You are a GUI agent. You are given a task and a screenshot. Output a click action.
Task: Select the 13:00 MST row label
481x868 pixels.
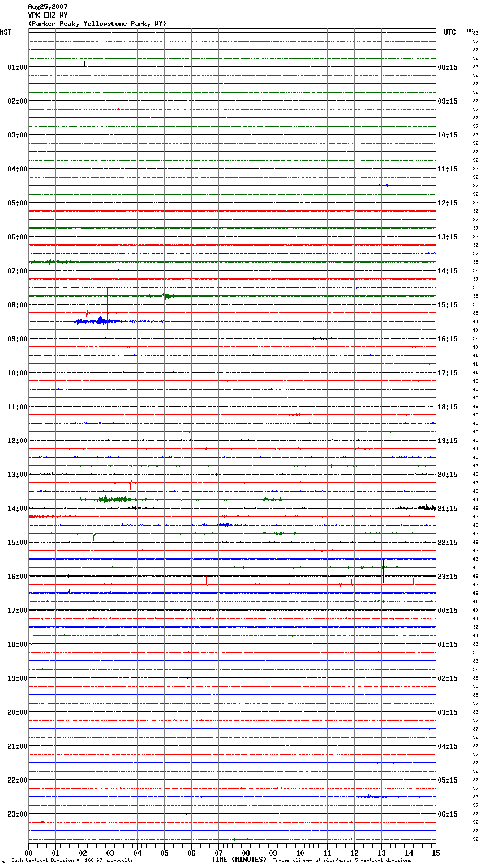click(x=18, y=475)
